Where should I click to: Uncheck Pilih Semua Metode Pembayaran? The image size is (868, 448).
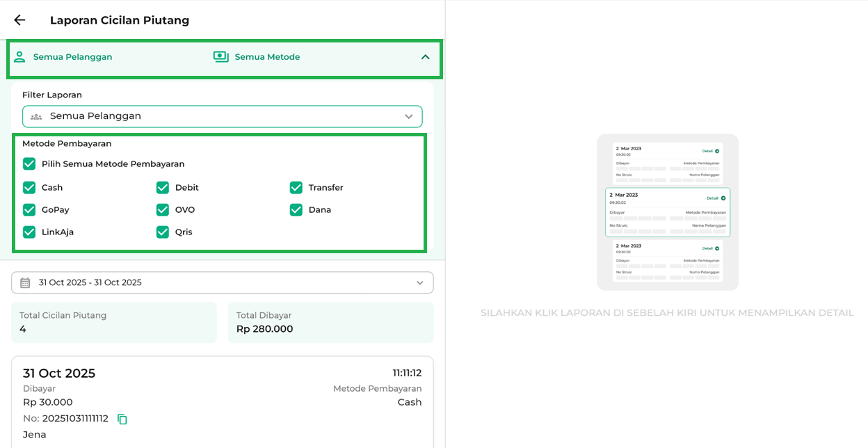pyautogui.click(x=29, y=164)
